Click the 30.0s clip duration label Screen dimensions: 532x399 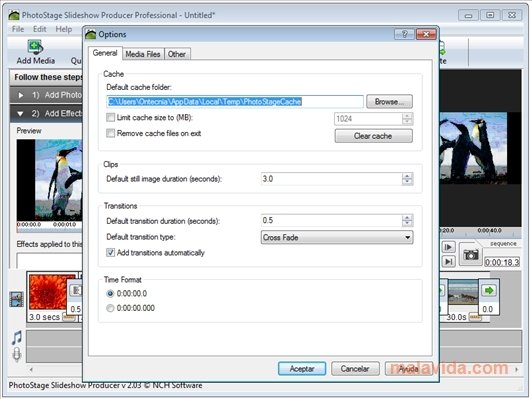(x=457, y=317)
